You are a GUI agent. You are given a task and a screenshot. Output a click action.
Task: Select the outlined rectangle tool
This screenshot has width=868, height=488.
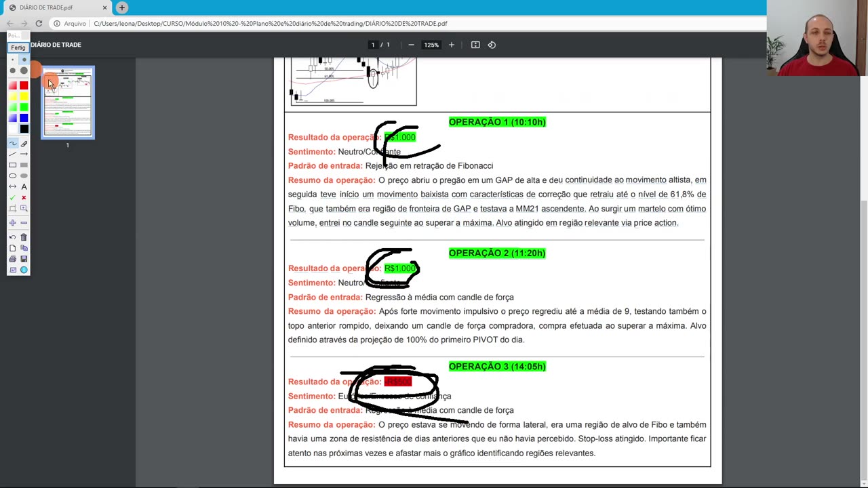point(12,165)
